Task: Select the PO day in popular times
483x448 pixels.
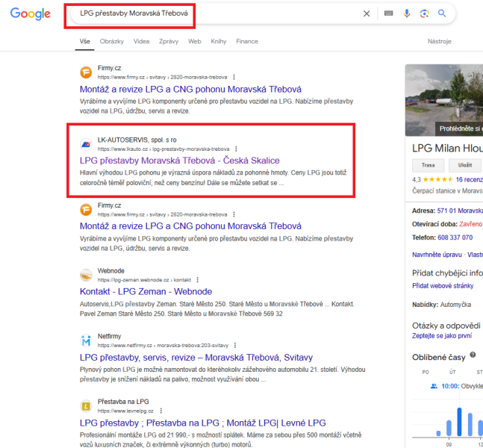Action: click(426, 372)
